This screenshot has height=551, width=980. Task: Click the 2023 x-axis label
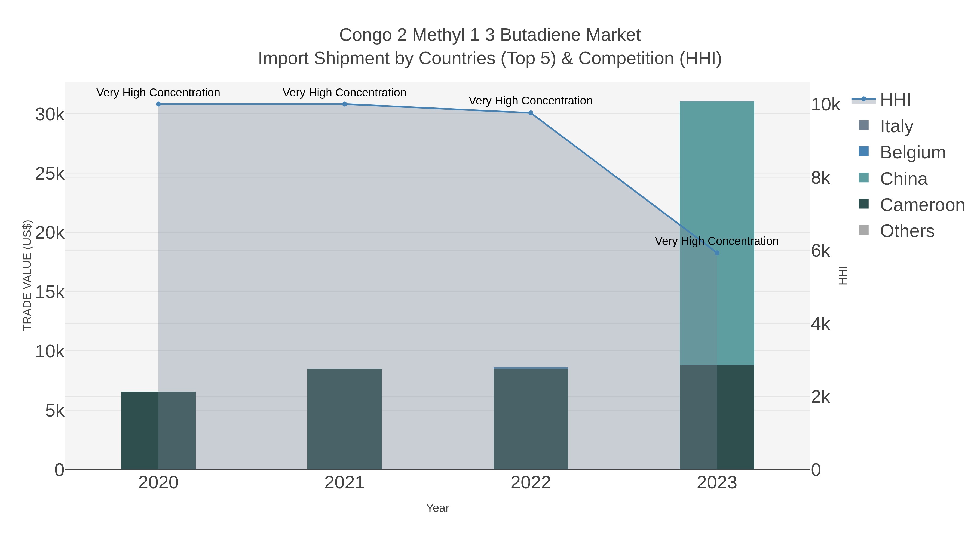click(717, 482)
